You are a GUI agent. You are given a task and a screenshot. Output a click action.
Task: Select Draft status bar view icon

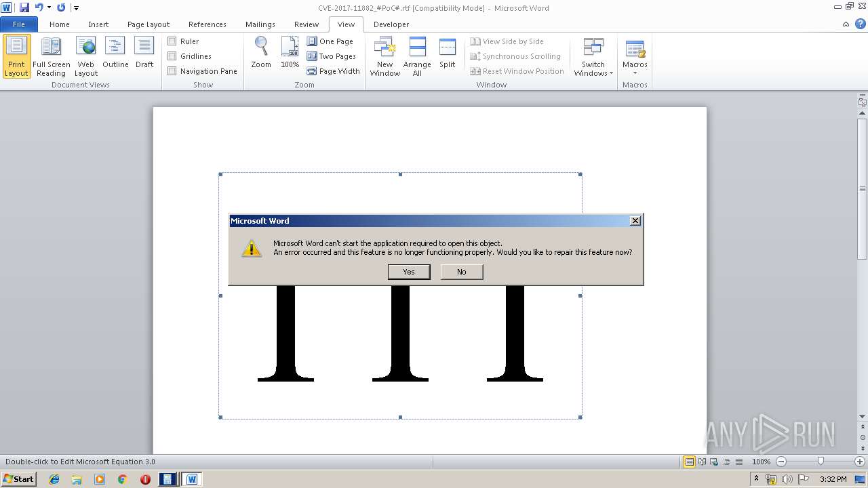click(738, 462)
